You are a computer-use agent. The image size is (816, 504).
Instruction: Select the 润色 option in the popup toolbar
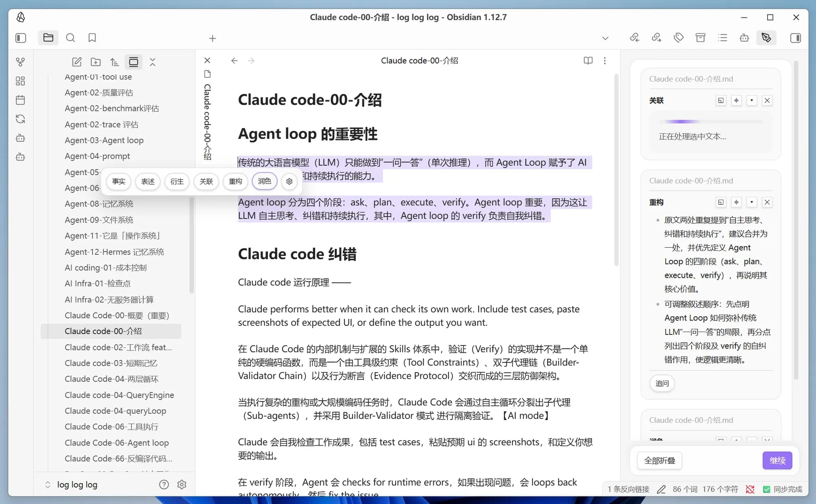coord(265,181)
